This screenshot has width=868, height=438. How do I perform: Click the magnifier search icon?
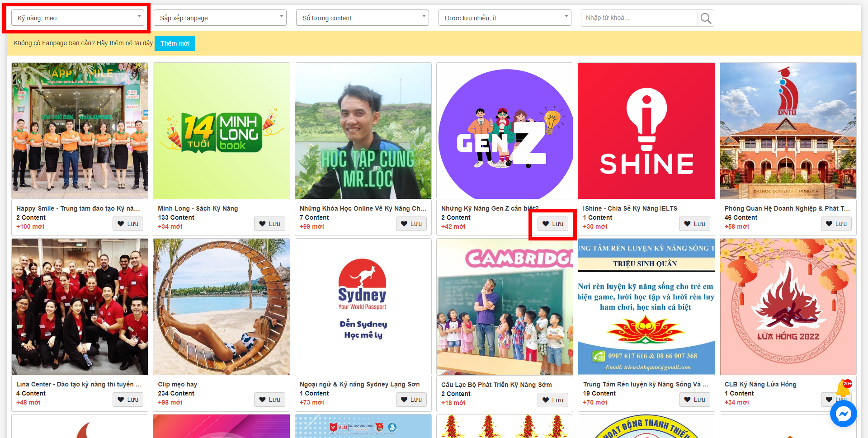706,18
